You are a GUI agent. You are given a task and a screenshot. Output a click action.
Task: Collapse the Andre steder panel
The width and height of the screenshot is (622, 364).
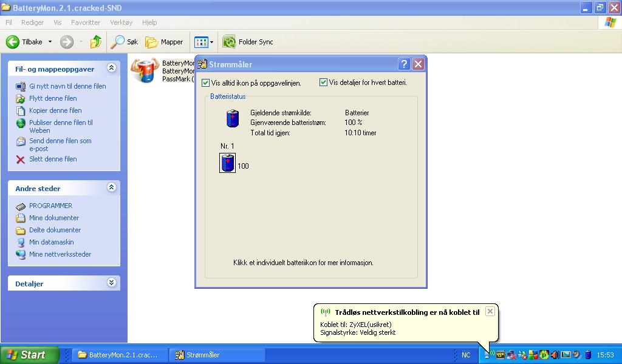(112, 187)
